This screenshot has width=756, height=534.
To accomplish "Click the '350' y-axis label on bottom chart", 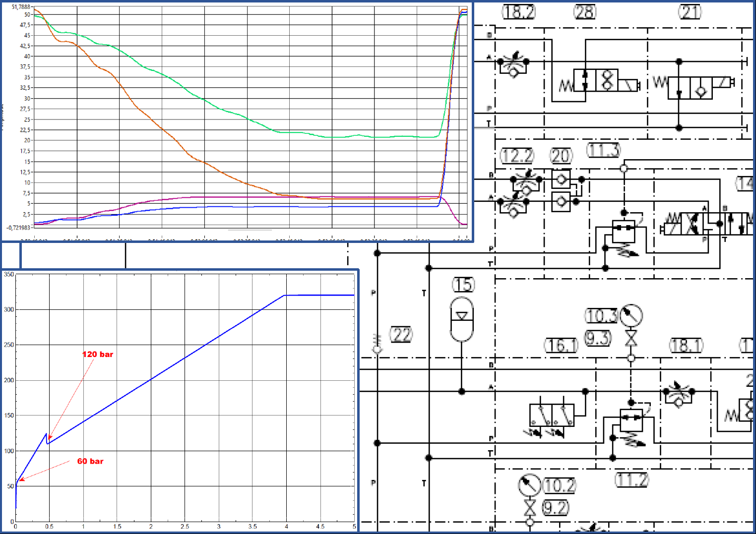I will 9,274.
